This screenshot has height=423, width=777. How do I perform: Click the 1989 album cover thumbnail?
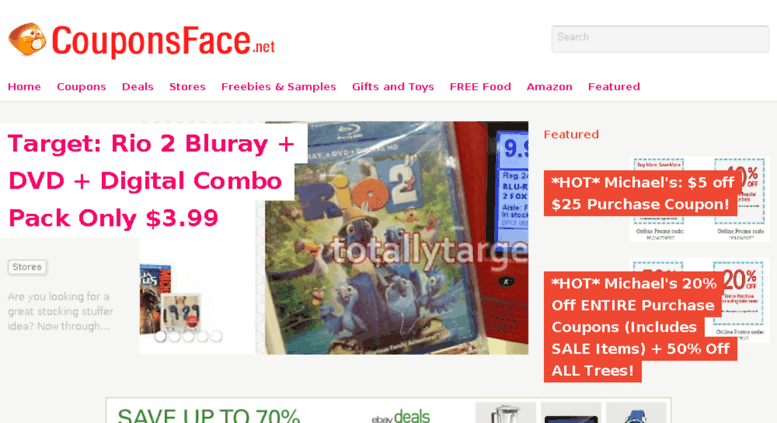181,313
